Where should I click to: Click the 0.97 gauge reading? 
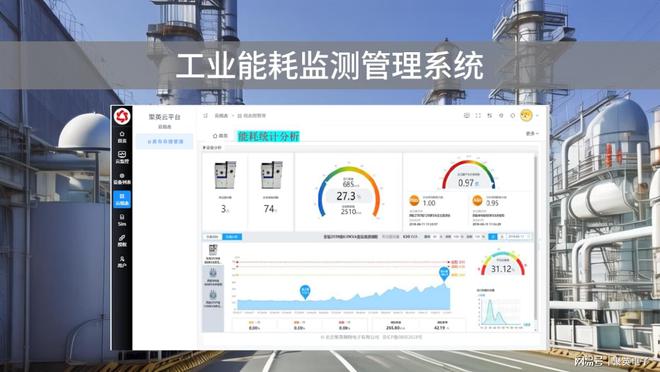466,183
